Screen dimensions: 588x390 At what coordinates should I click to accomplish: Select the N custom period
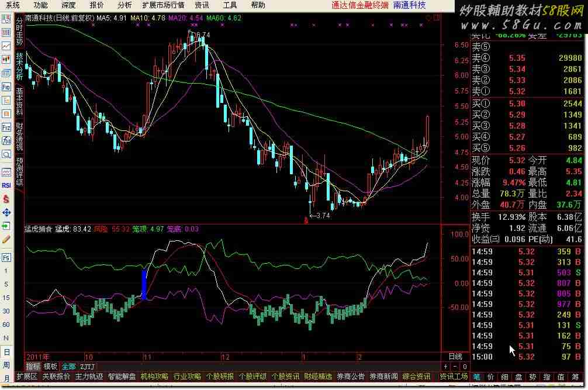[x=6, y=338]
